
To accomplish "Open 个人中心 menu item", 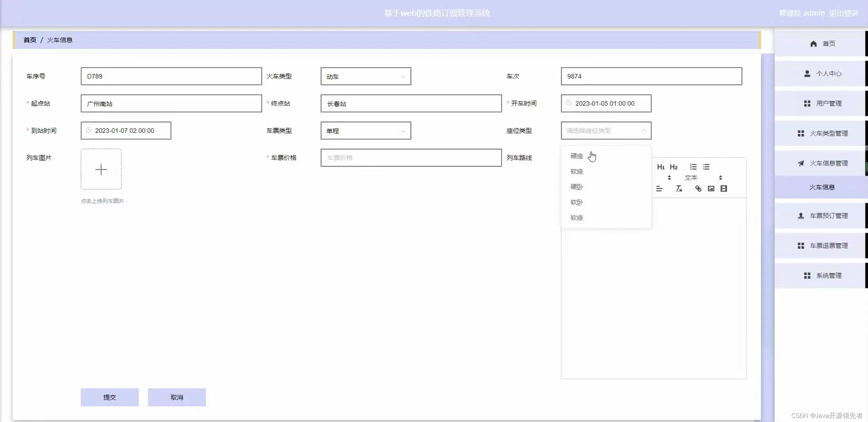I will [x=820, y=74].
